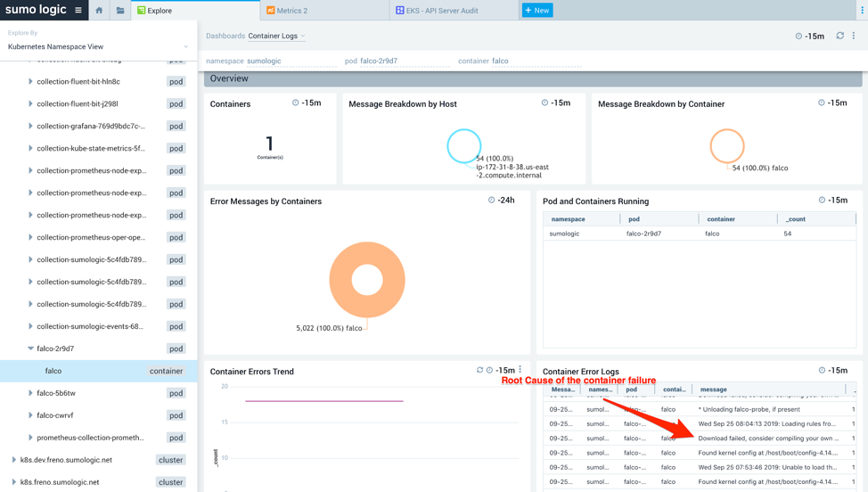
Task: Sort by container column in Pod table
Action: point(721,219)
